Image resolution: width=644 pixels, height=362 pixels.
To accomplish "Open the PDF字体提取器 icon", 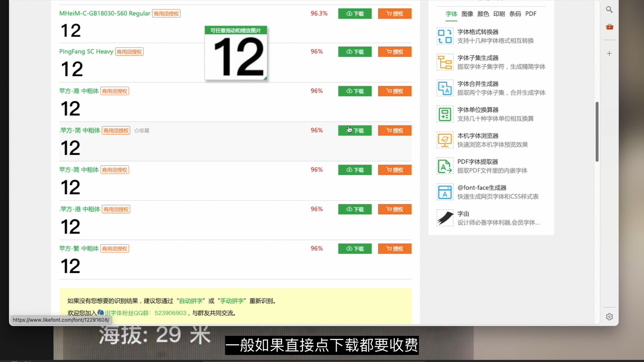I will coord(445,166).
